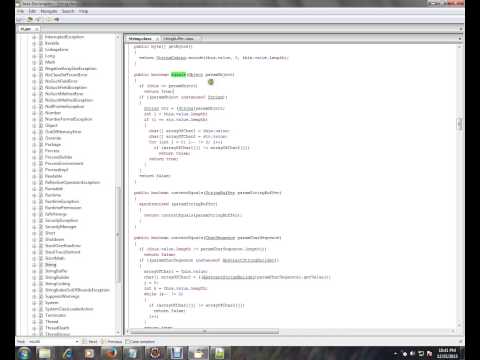Expand the StringBuffer class node
480x360 pixels.
pos(34,271)
